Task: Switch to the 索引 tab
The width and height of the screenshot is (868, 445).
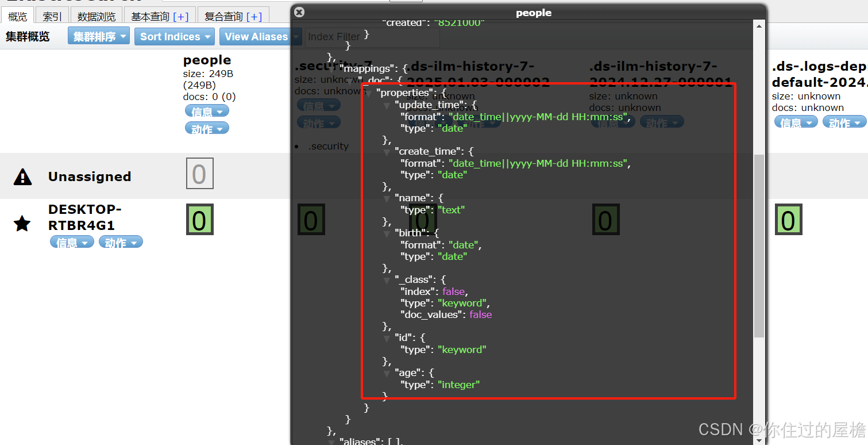Action: coord(52,17)
